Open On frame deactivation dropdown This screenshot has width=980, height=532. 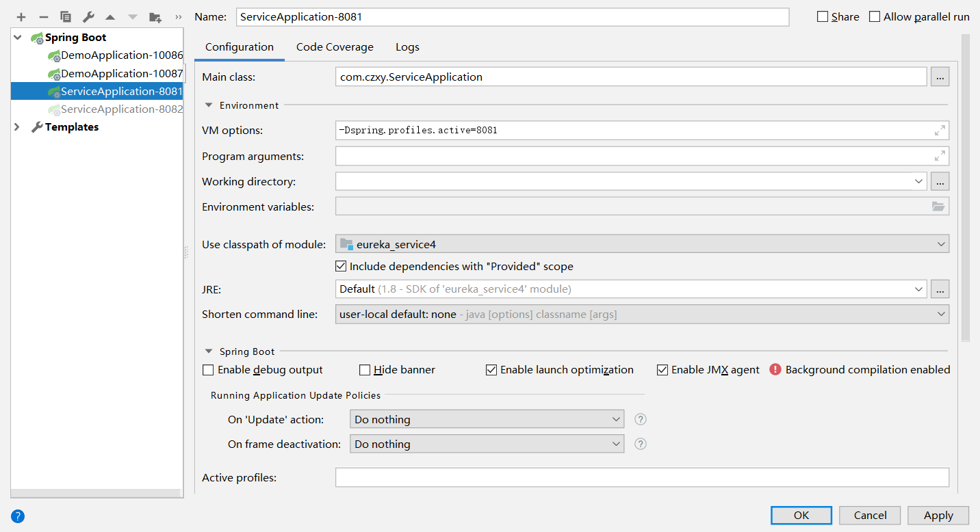[x=487, y=444]
